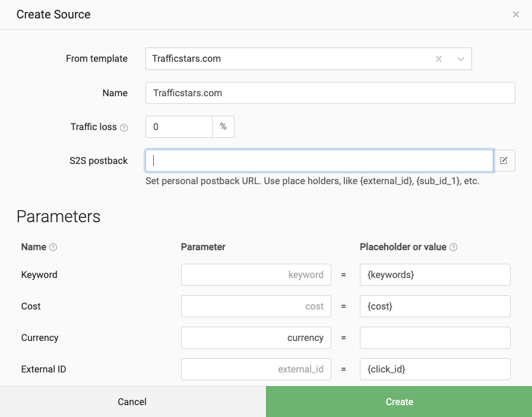
Task: Edit the External ID parameter field
Action: [256, 369]
